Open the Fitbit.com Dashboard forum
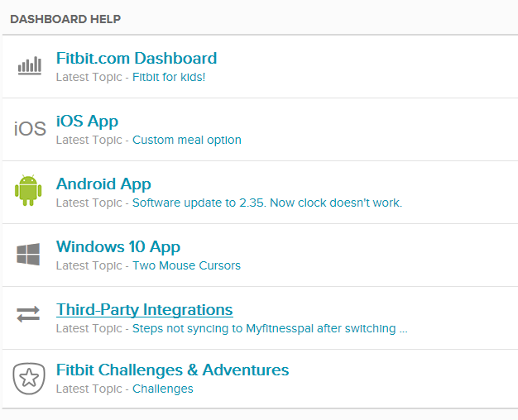Viewport: 518px width, 420px height. point(137,59)
